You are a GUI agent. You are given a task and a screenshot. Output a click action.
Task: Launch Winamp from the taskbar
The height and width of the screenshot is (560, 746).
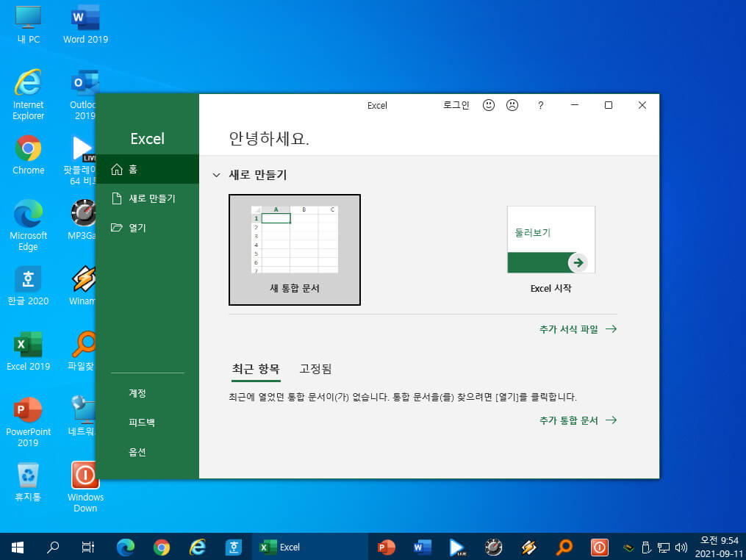528,548
